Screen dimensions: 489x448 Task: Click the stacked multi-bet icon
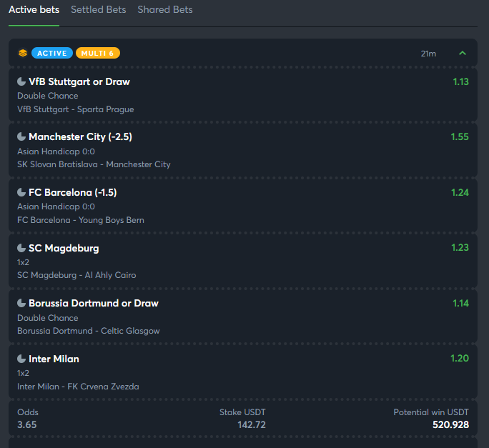[23, 54]
